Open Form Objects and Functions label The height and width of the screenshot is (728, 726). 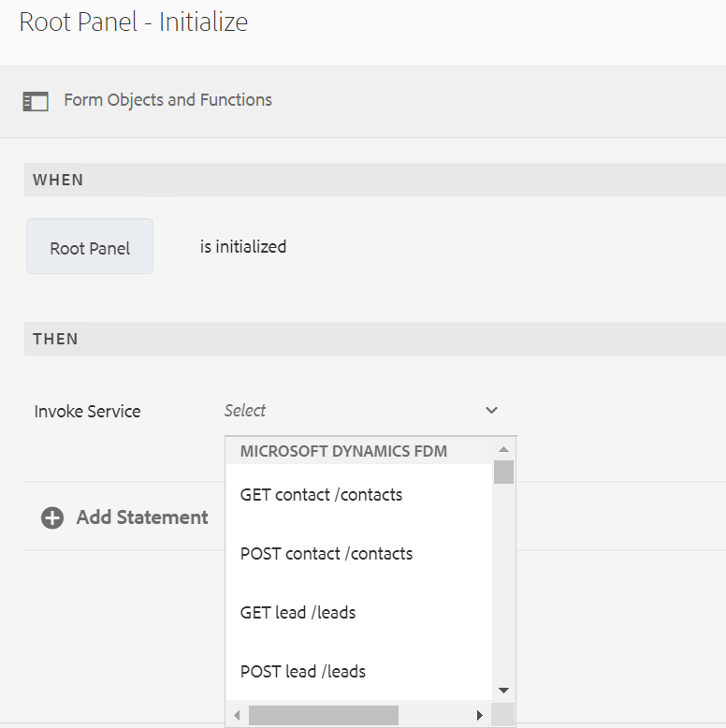(x=167, y=100)
